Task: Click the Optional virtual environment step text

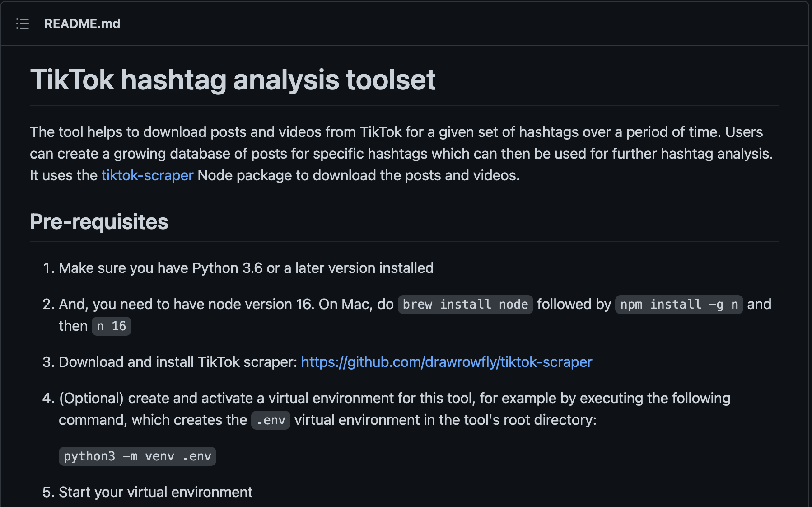Action: tap(394, 409)
